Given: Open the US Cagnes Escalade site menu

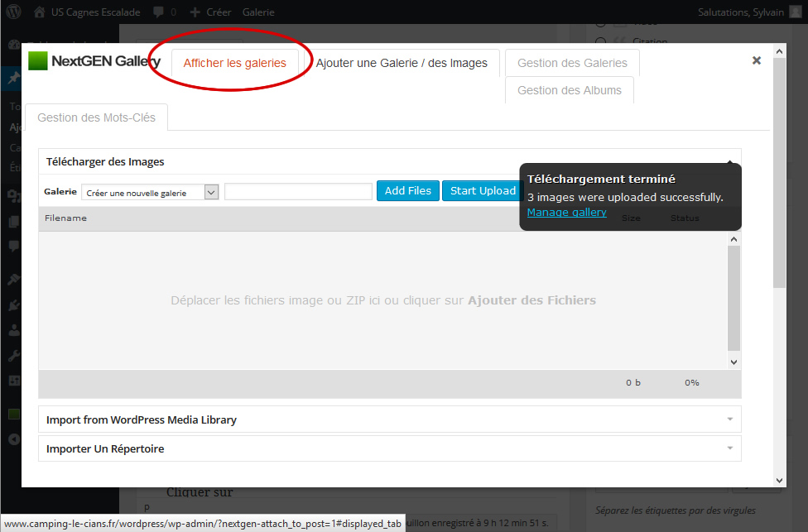Looking at the screenshot, I should (95, 12).
